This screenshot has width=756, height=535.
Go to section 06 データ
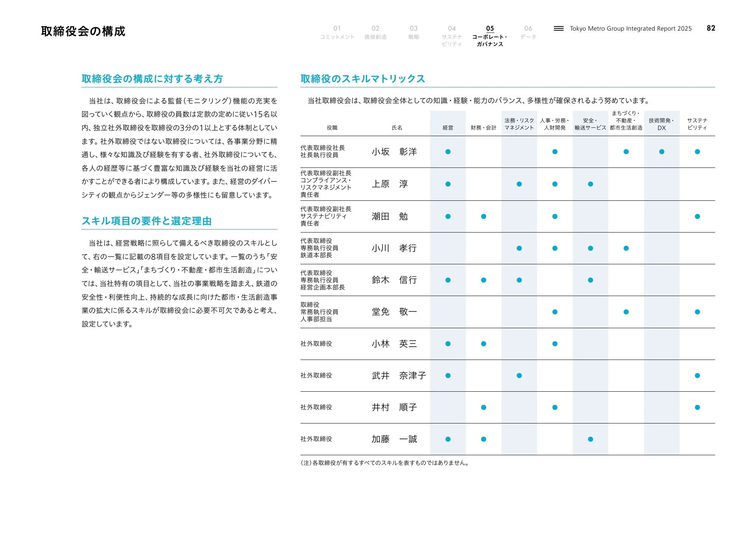[528, 33]
